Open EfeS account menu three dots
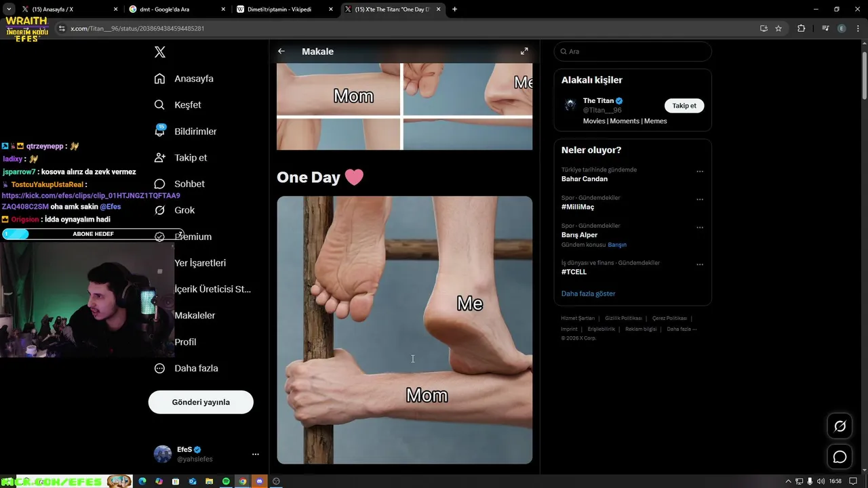This screenshot has width=868, height=488. point(256,454)
